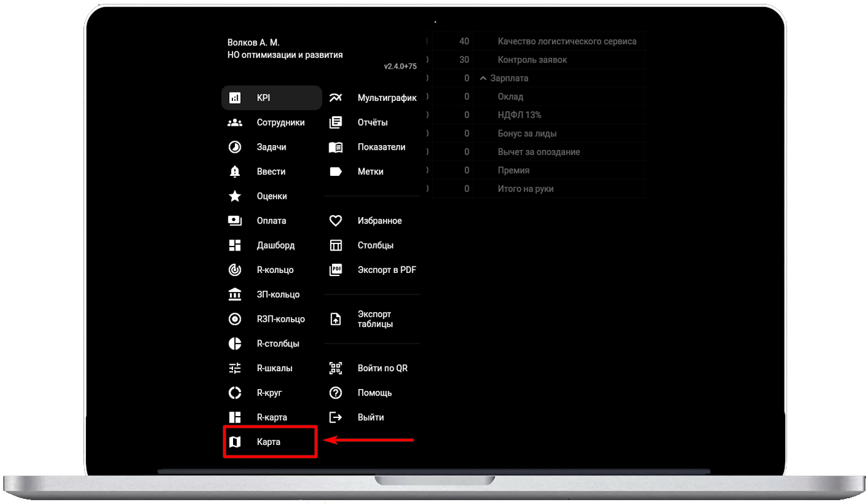Click the Итого на руки table row
Viewport: 868px width, 504px height.
pyautogui.click(x=525, y=189)
